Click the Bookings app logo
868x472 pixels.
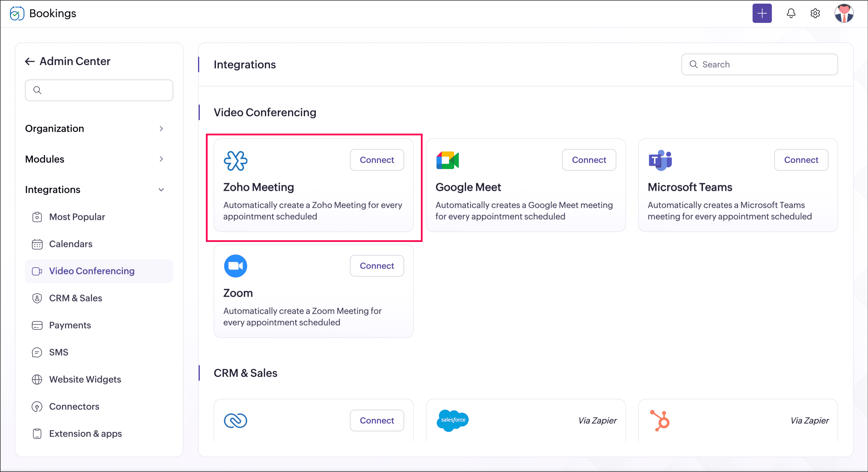[x=17, y=14]
